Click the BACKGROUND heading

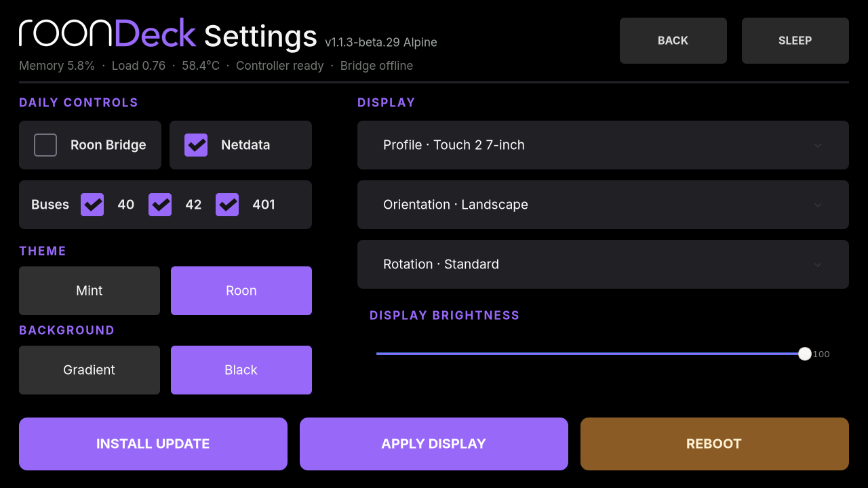pyautogui.click(x=66, y=331)
